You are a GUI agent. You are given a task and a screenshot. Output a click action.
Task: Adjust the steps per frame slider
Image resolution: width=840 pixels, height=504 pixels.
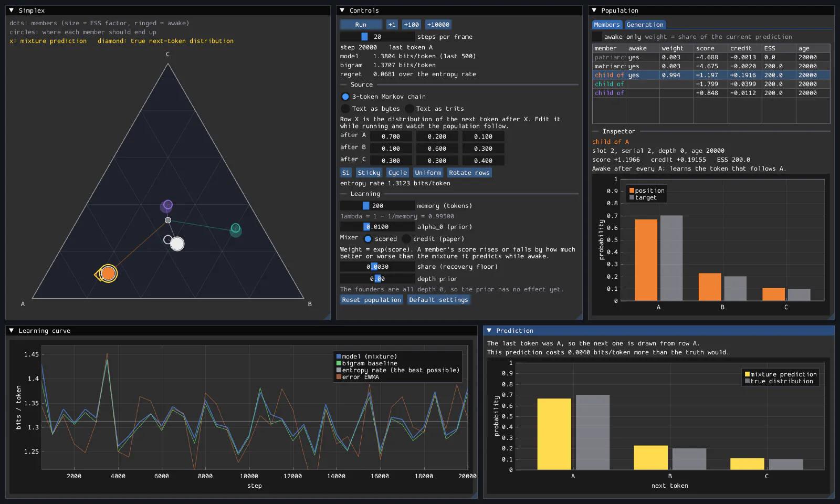point(377,37)
